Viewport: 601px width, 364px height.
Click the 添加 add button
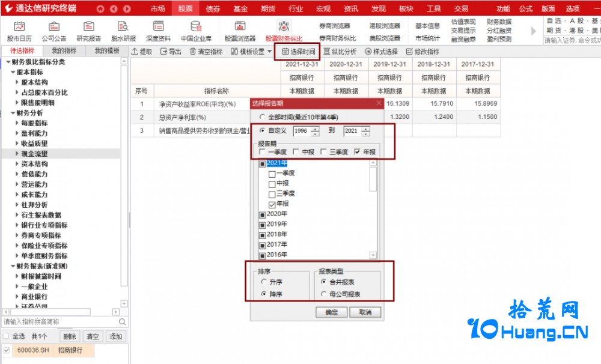116,336
